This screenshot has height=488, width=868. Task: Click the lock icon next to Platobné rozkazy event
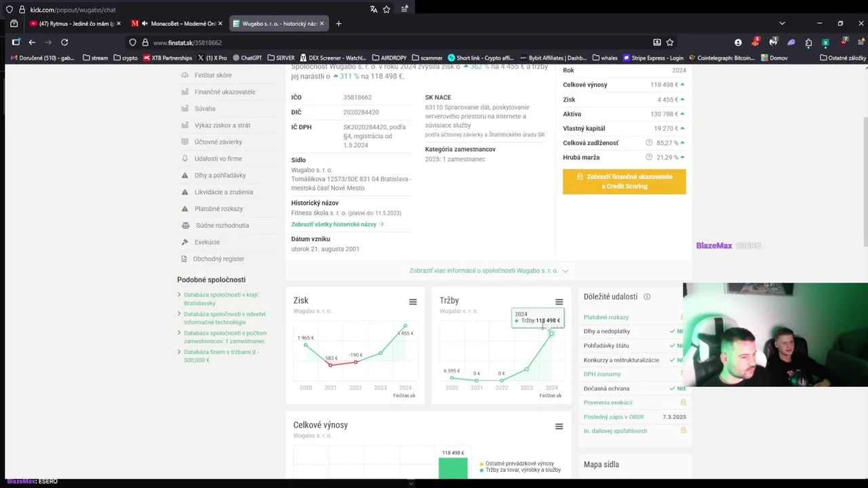tap(682, 317)
